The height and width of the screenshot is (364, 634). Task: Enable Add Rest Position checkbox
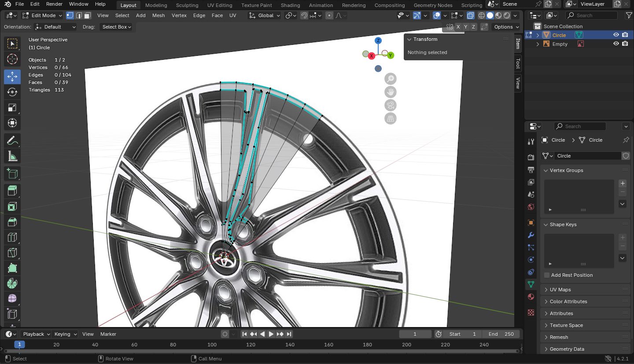(x=547, y=275)
